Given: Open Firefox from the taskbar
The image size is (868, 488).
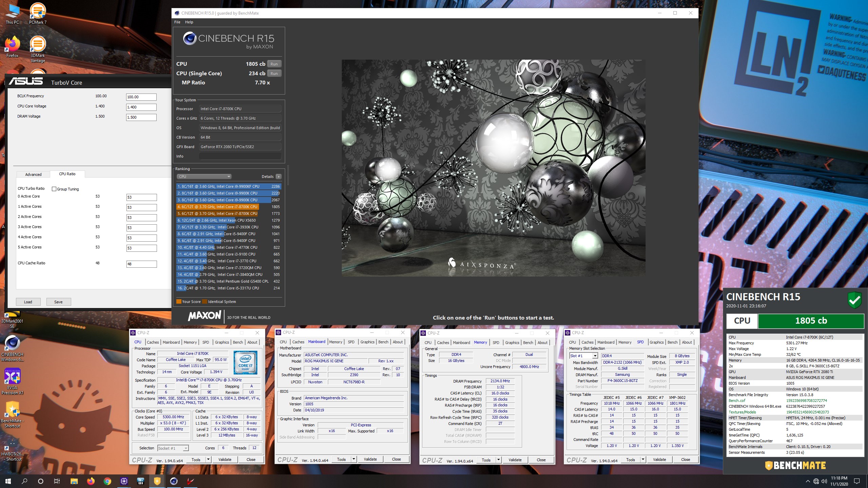Looking at the screenshot, I should pos(91,481).
